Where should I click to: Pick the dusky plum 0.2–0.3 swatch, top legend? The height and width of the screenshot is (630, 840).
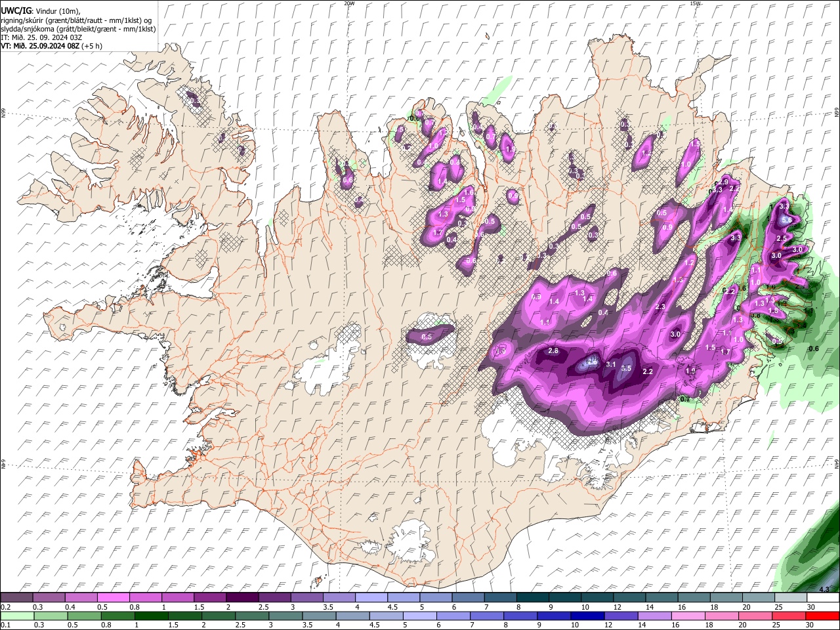click(x=17, y=598)
